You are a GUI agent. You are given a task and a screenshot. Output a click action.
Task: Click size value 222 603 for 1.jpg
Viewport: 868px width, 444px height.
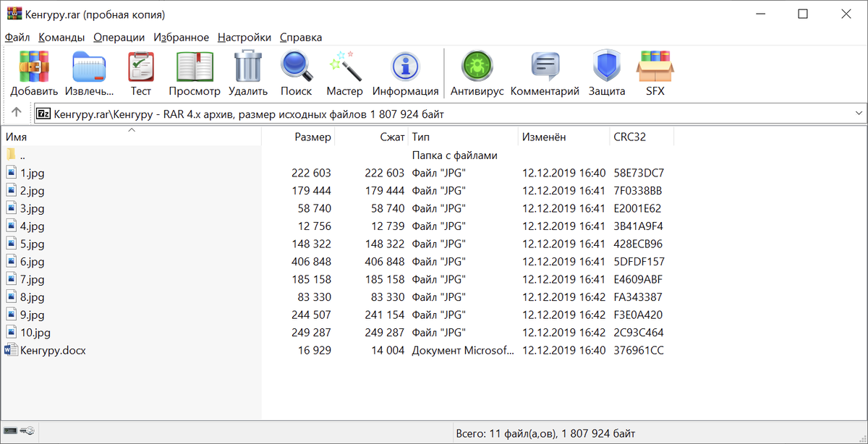(x=312, y=173)
